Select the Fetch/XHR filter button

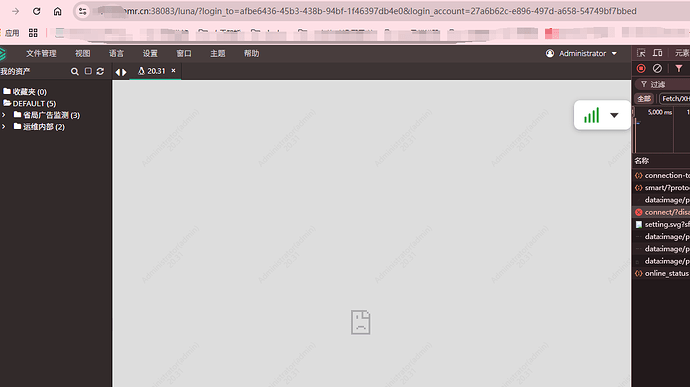[x=675, y=99]
